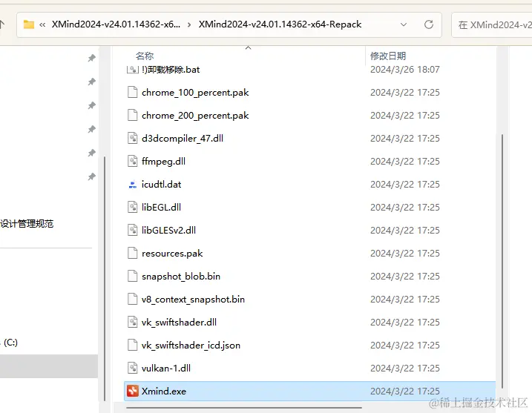Click the ffmpeg.dll file icon
Screen dimensions: 532x413
132,162
